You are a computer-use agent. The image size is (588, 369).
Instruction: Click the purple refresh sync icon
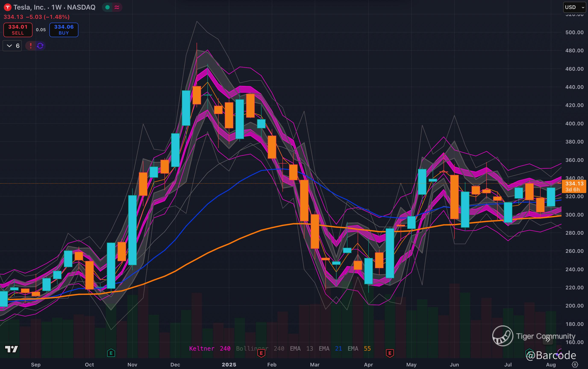40,46
